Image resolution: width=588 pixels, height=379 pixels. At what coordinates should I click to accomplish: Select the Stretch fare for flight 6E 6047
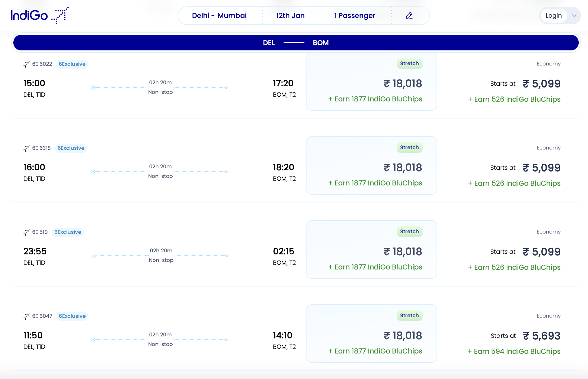pyautogui.click(x=372, y=334)
